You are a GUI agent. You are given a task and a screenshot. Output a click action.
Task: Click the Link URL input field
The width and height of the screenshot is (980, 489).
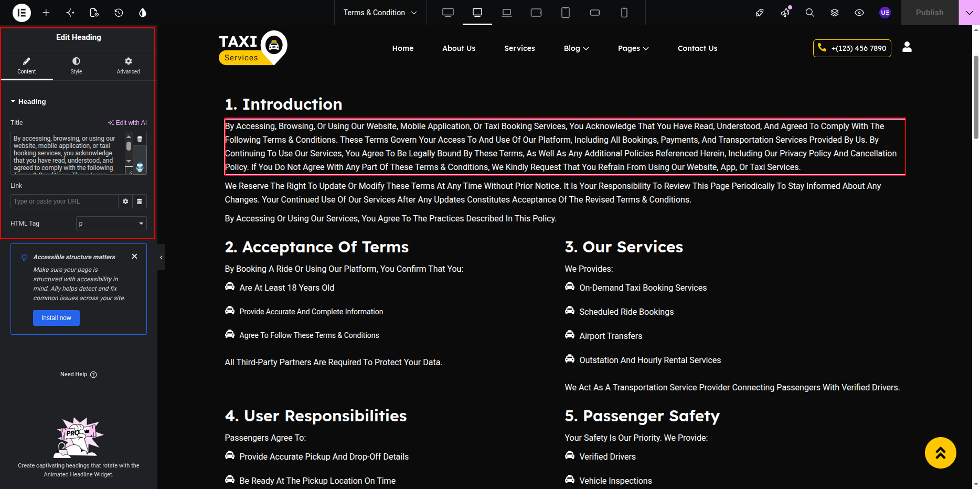[x=65, y=201]
